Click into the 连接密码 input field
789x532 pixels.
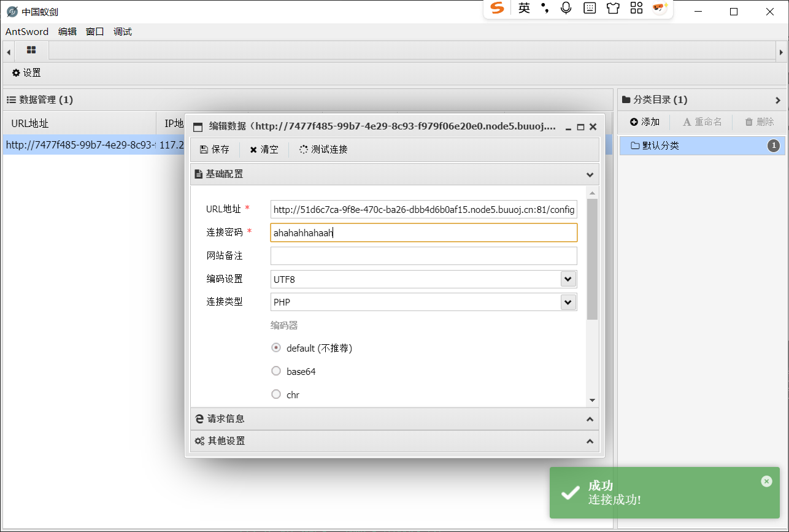click(424, 233)
